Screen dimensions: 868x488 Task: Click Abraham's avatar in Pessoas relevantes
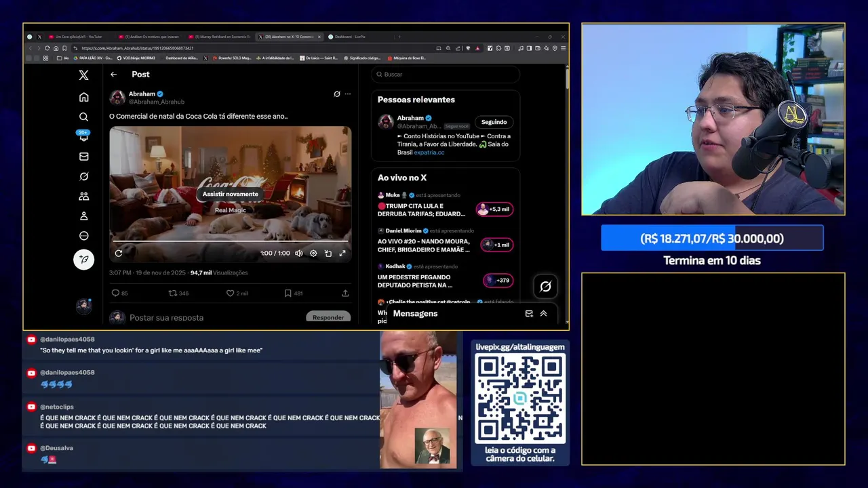point(386,122)
